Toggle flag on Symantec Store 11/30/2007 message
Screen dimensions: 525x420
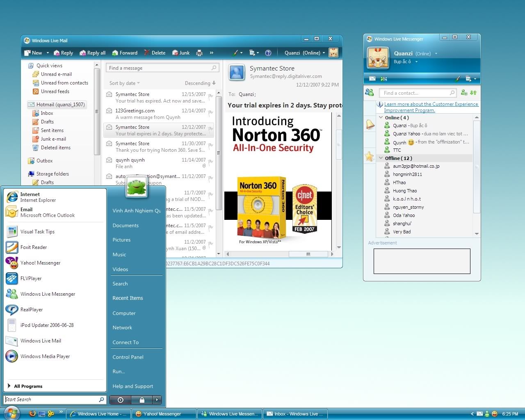point(210,146)
